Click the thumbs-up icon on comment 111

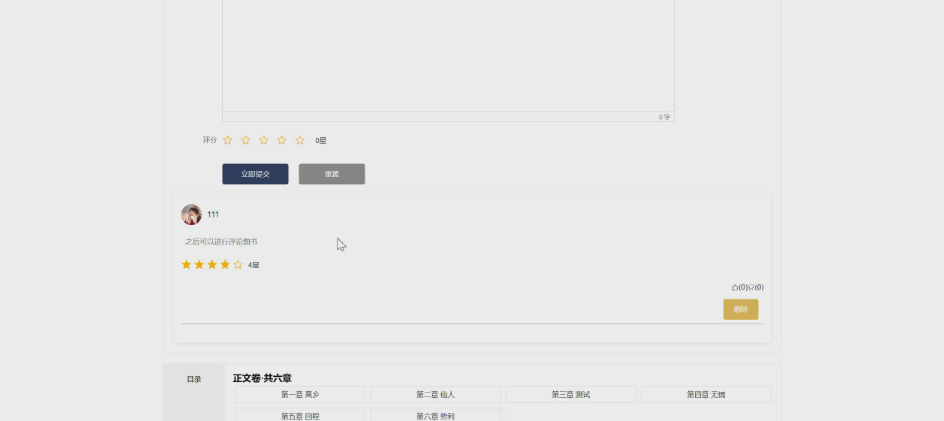pos(734,287)
